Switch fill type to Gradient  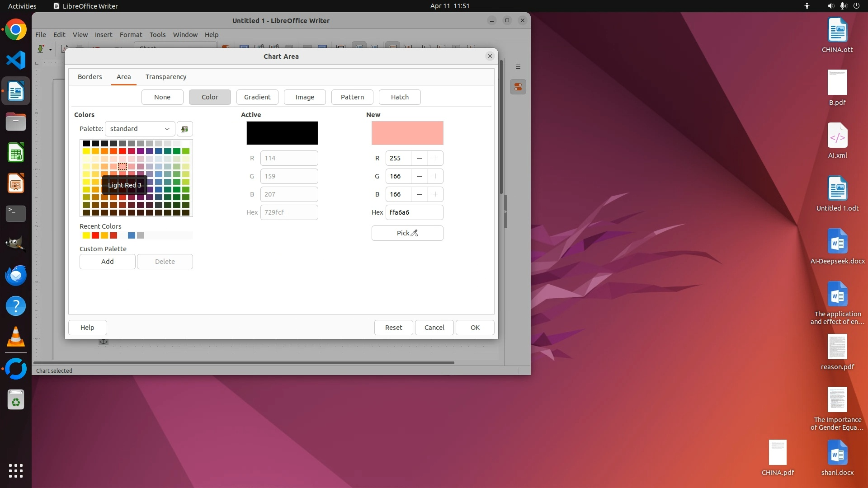pos(257,97)
